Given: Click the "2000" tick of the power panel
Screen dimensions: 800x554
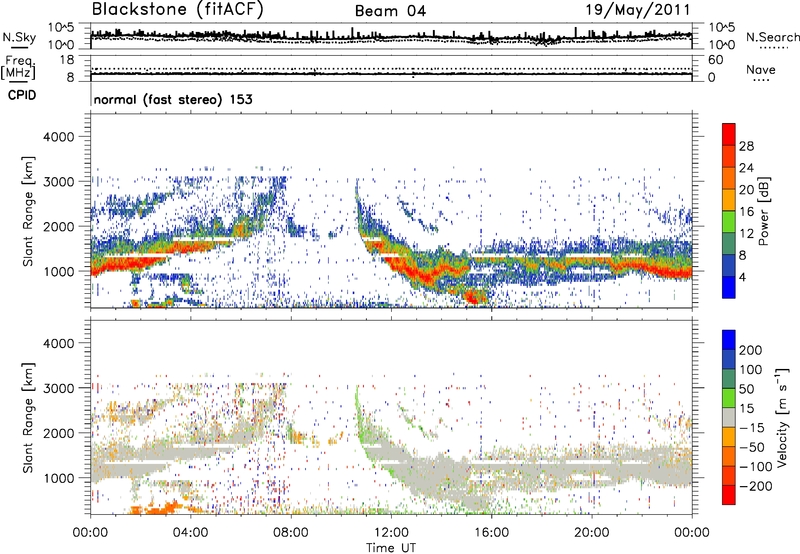Looking at the screenshot, I should coord(59,226).
